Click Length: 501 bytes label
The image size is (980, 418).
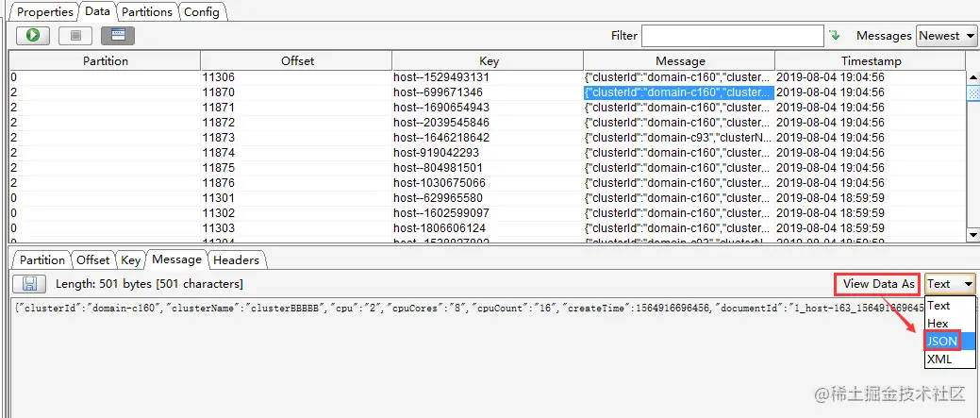click(x=149, y=284)
